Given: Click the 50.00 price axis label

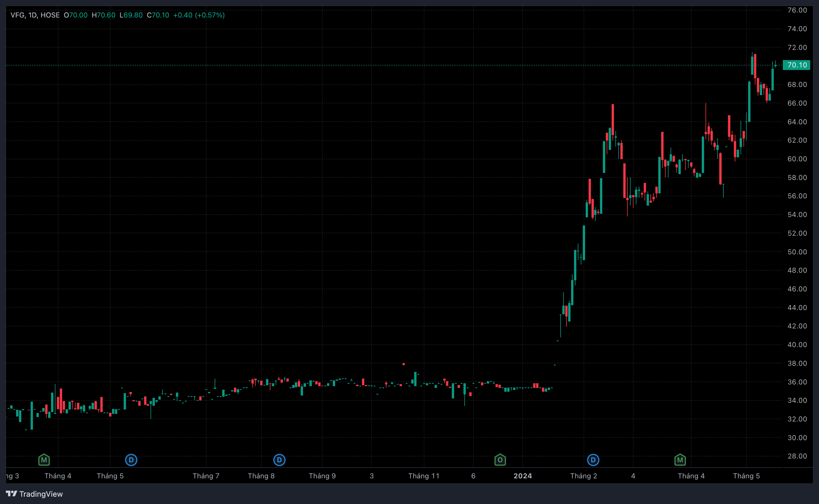Looking at the screenshot, I should click(x=797, y=252).
